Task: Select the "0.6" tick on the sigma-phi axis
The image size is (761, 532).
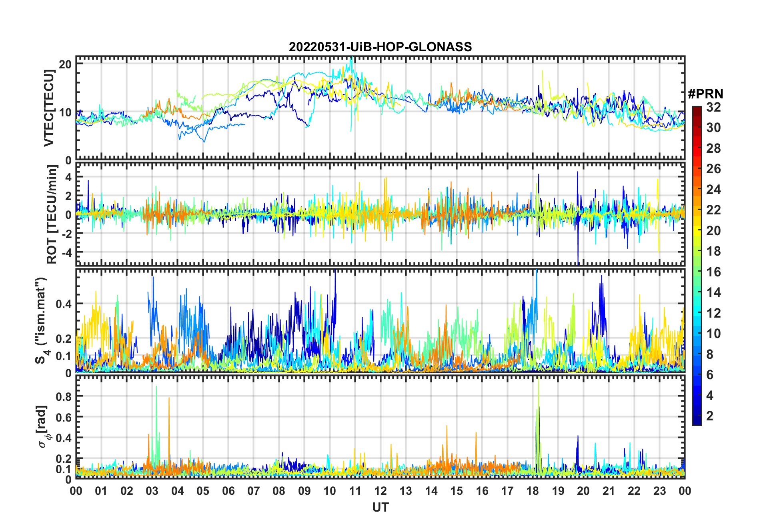Action: (x=64, y=417)
